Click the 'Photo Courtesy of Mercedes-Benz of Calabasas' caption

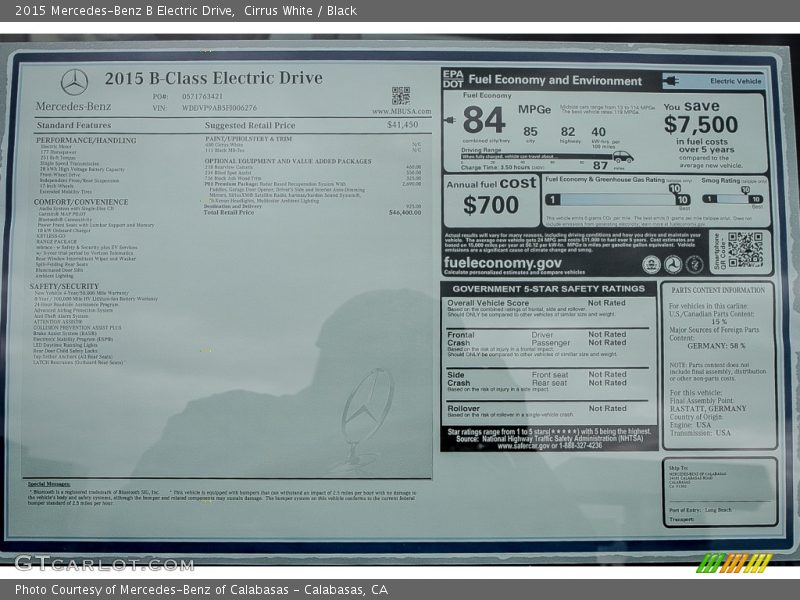point(152,590)
